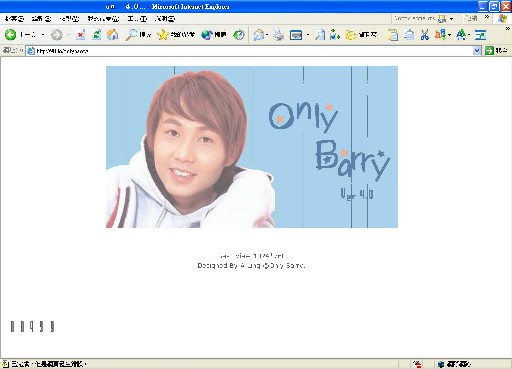Open the Back button history dropdown arrow
Screen dimensions: 512x369
click(43, 35)
